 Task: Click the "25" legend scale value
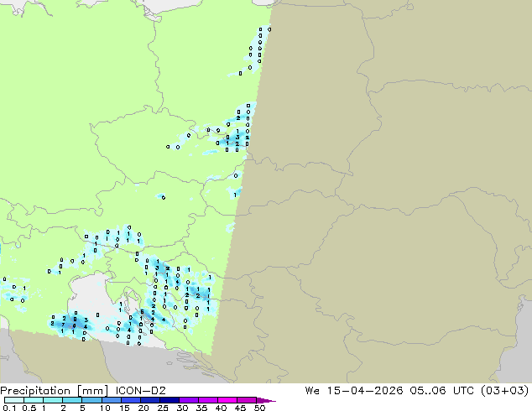(x=163, y=408)
